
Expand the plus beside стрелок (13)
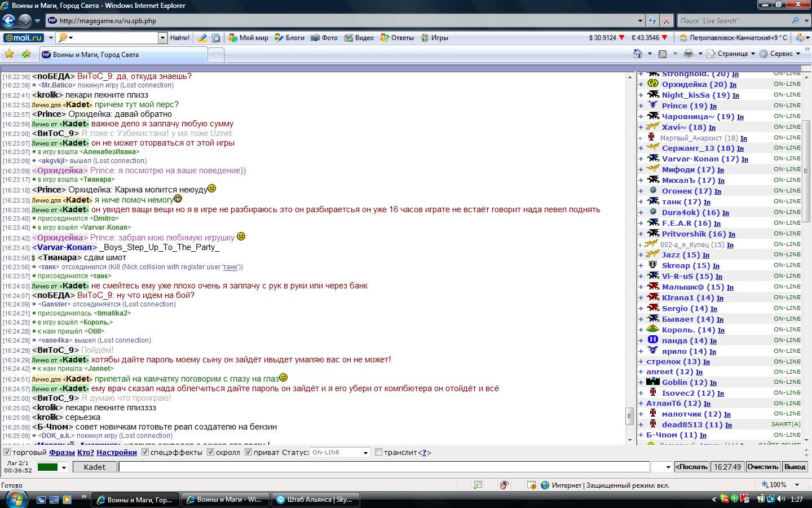pos(641,361)
